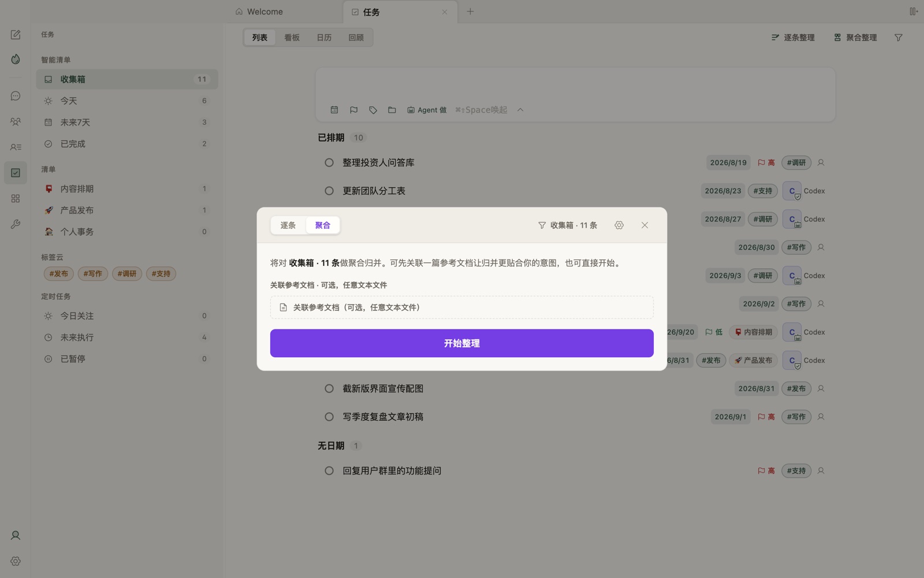Select 今天 smart list
Viewport: 924px width, 578px height.
pos(127,101)
